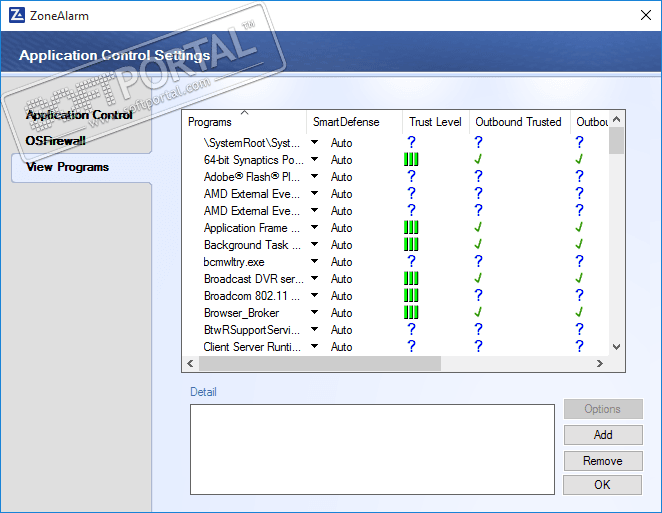Image resolution: width=662 pixels, height=513 pixels.
Task: Open SmartDefense dropdown for Broadcast DVR row
Action: tap(315, 278)
